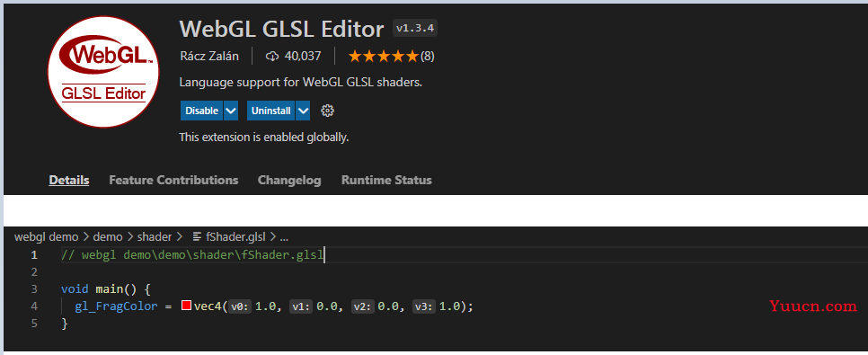Click the vec4 keyword
This screenshot has width=868, height=355.
pos(208,306)
